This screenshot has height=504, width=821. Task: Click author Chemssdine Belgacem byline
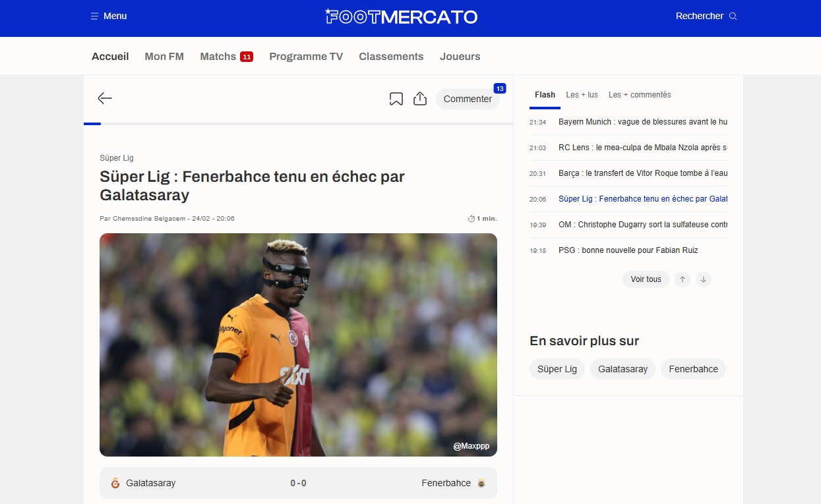click(x=149, y=219)
